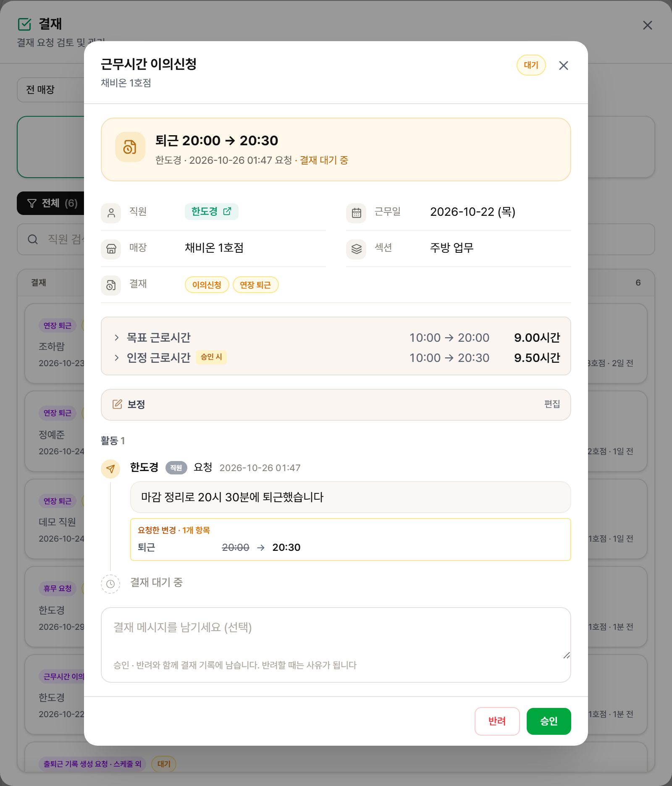Click the 대기 status badge in dialog header
This screenshot has height=786, width=672.
pyautogui.click(x=531, y=65)
